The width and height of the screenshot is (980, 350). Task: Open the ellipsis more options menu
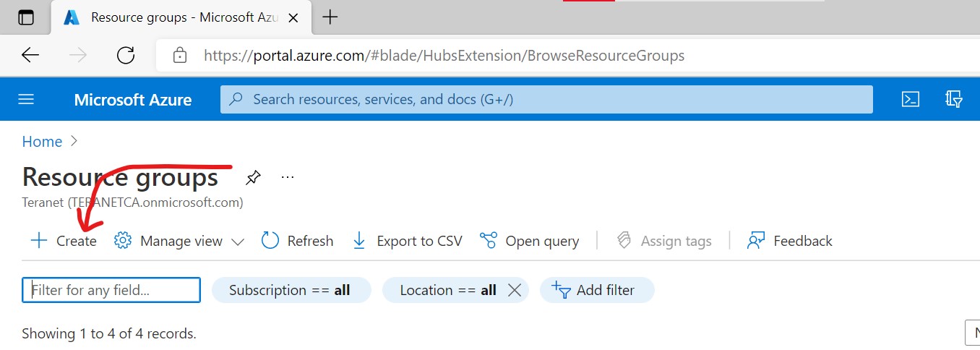point(288,177)
